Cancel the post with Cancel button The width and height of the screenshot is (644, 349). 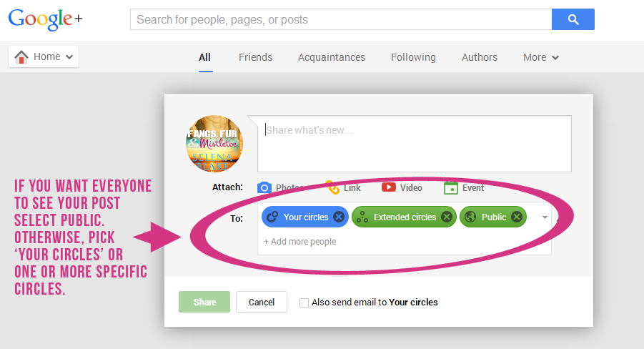point(261,303)
